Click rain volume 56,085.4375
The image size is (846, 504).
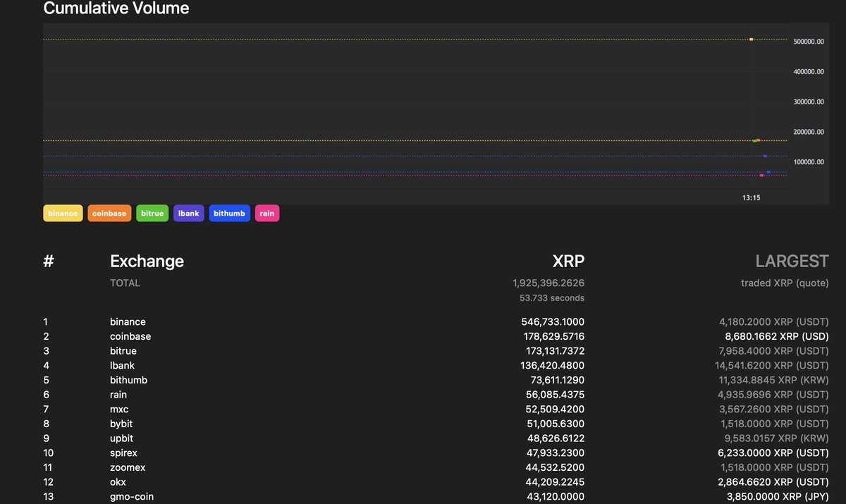click(x=556, y=395)
